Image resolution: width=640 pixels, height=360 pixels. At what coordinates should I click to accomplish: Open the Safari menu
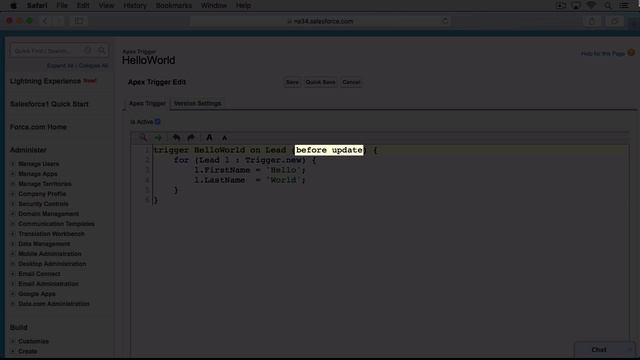37,5
